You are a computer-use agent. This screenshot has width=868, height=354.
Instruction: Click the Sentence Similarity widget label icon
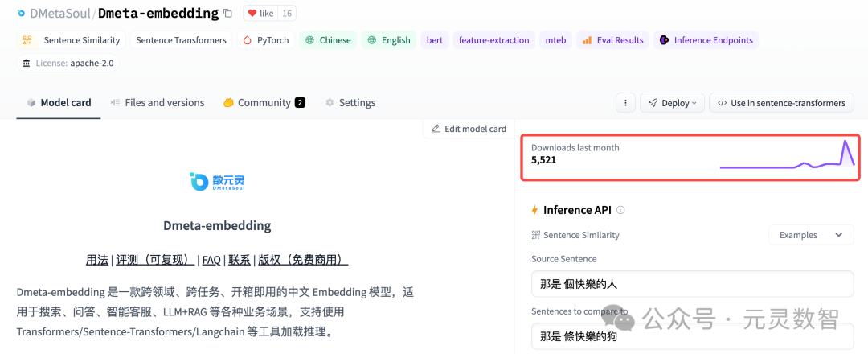(535, 235)
